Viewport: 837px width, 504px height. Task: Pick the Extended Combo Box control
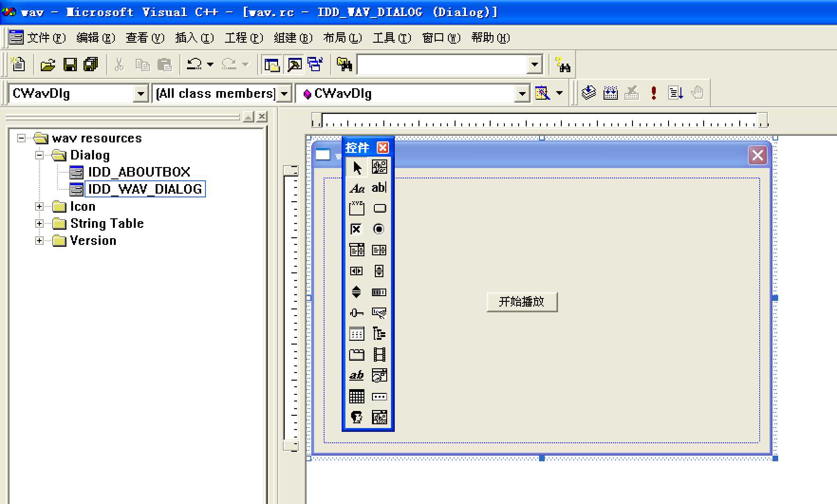pyautogui.click(x=379, y=417)
